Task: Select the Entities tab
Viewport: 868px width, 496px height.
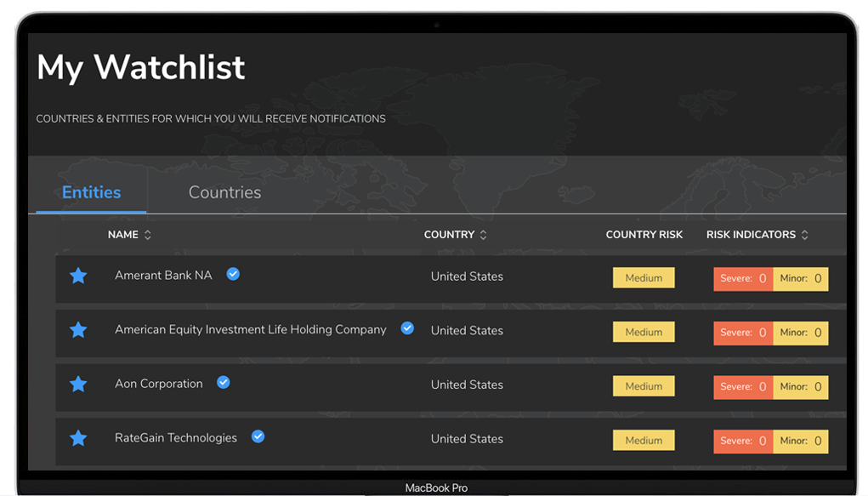Action: pos(91,192)
